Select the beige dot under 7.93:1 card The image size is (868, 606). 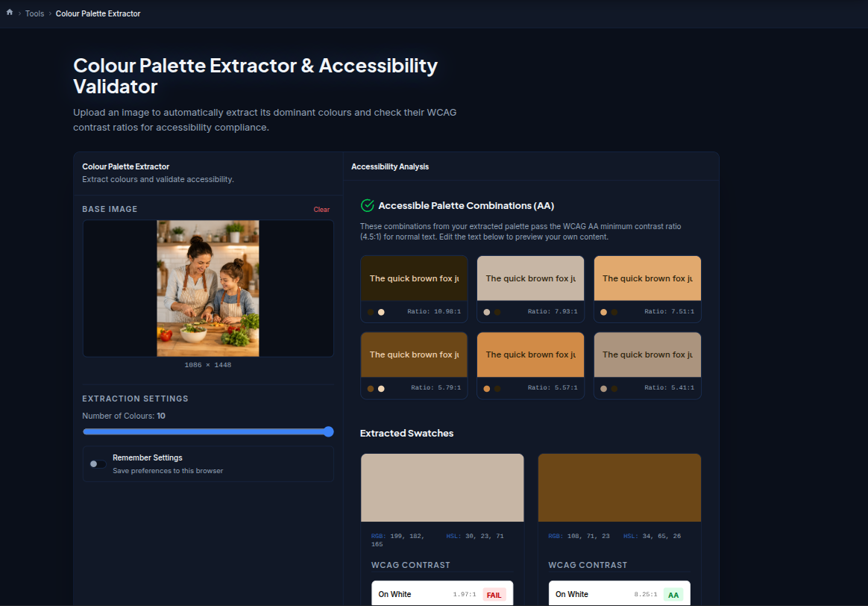487,312
